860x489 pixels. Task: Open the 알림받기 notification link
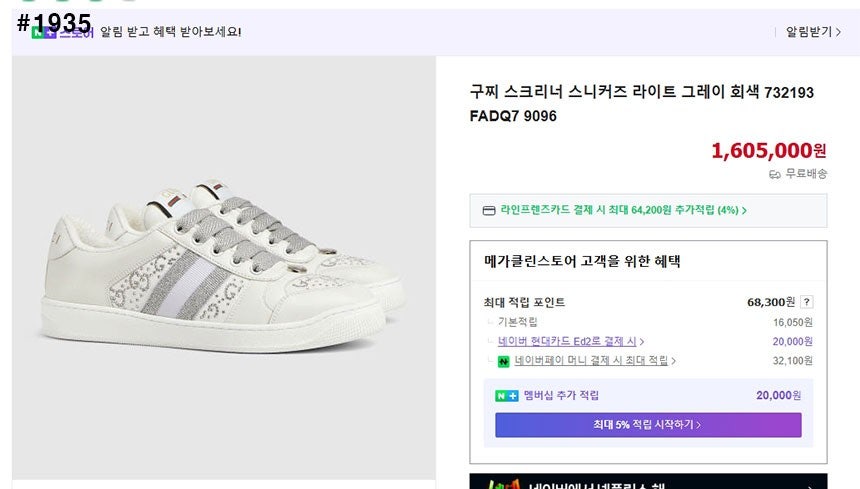[x=811, y=32]
